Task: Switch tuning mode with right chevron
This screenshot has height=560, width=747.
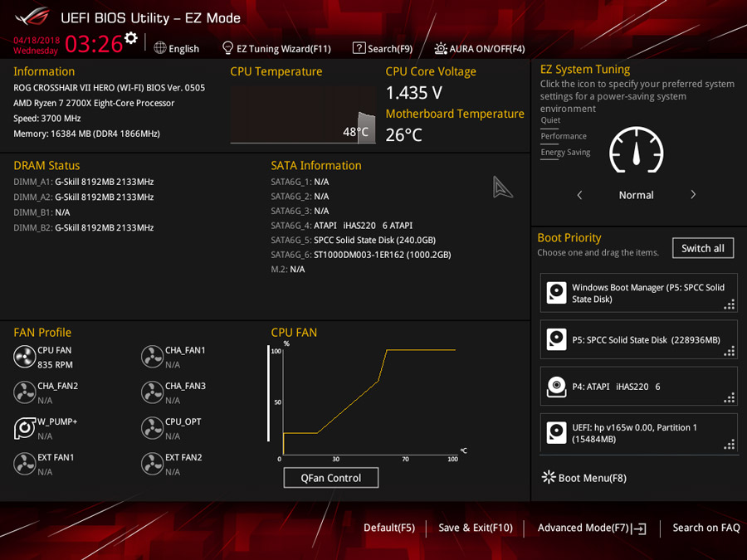Action: tap(693, 195)
